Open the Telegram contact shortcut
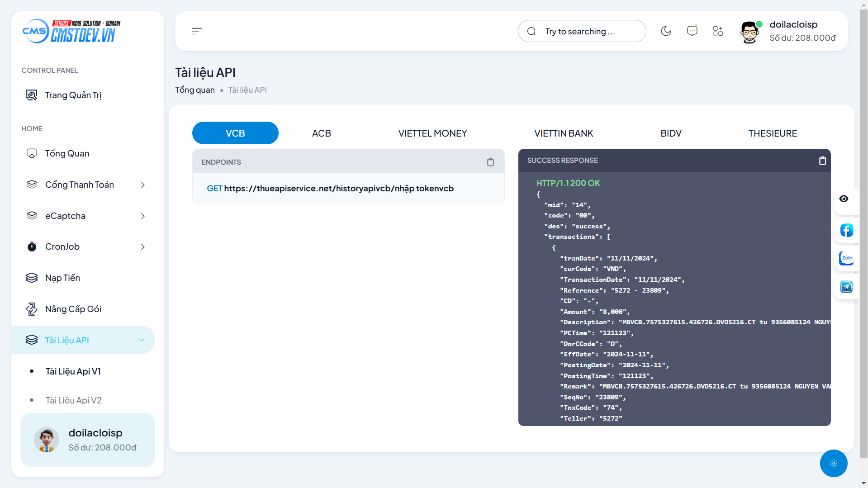 [x=846, y=287]
